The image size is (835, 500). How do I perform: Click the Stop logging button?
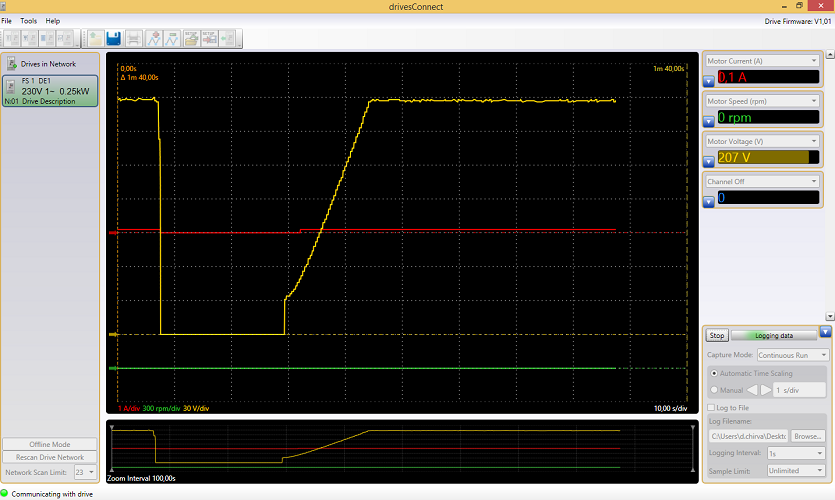[717, 335]
